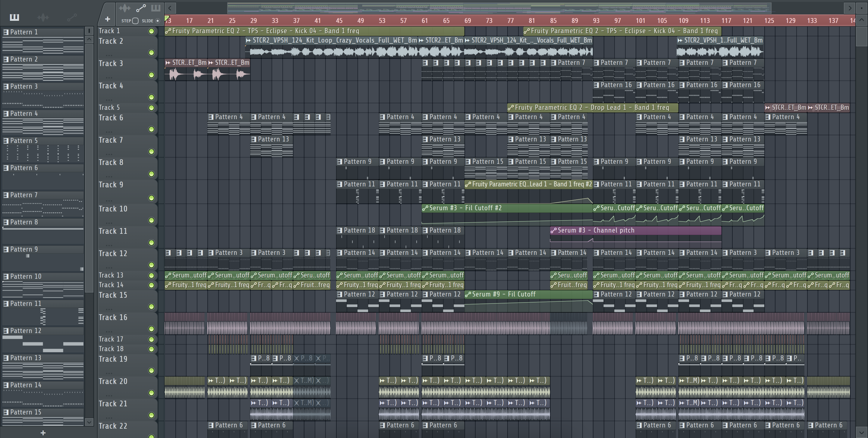Click the Track 5 header label

[x=109, y=108]
